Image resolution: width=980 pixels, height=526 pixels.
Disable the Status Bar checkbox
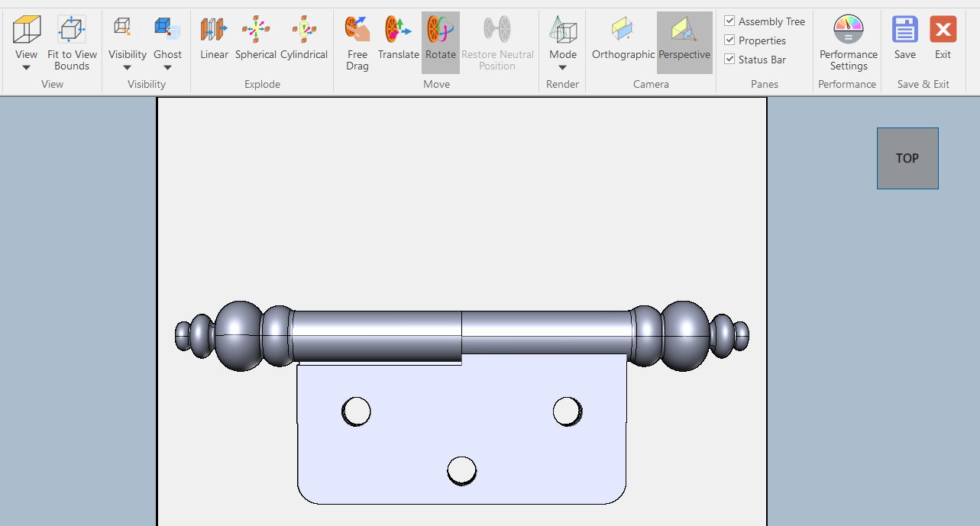coord(729,60)
